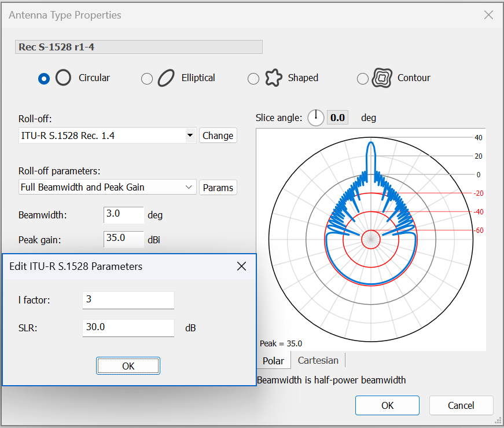Select the Elliptical radio button
This screenshot has width=504, height=428.
pyautogui.click(x=147, y=79)
